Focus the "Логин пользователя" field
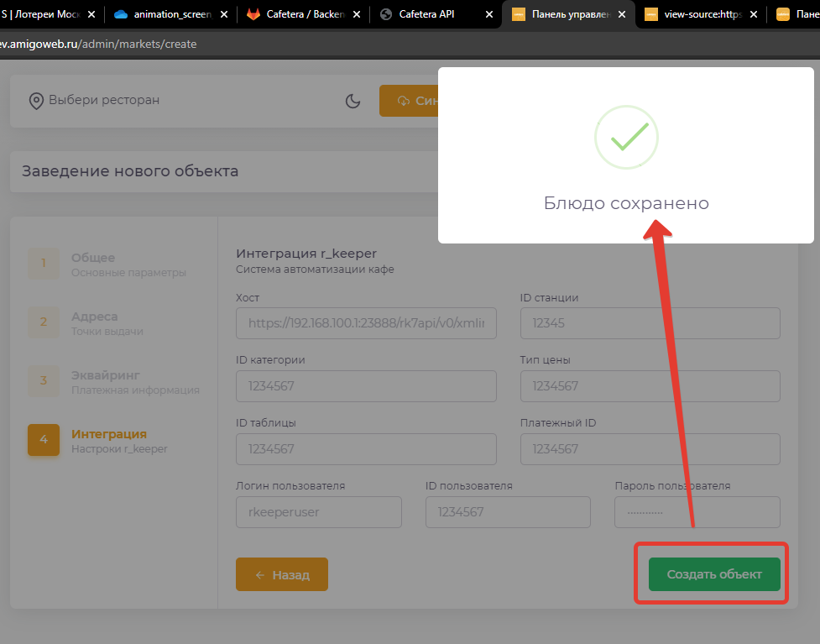Screen dimensions: 820x644 pyautogui.click(x=319, y=512)
